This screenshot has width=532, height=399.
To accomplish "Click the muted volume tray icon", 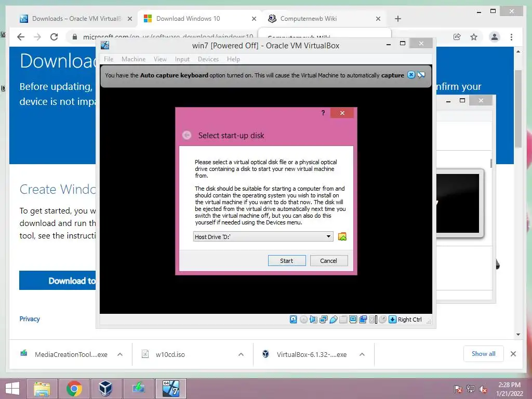I will pyautogui.click(x=483, y=389).
